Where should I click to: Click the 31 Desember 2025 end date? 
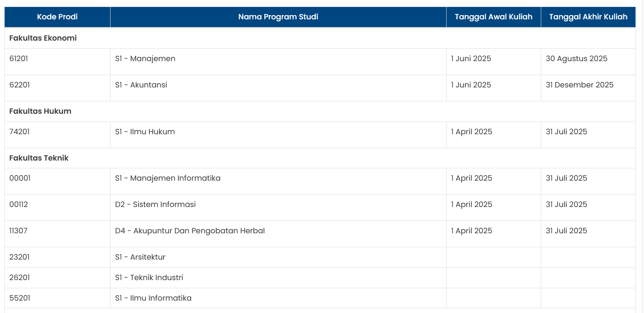pyautogui.click(x=579, y=85)
